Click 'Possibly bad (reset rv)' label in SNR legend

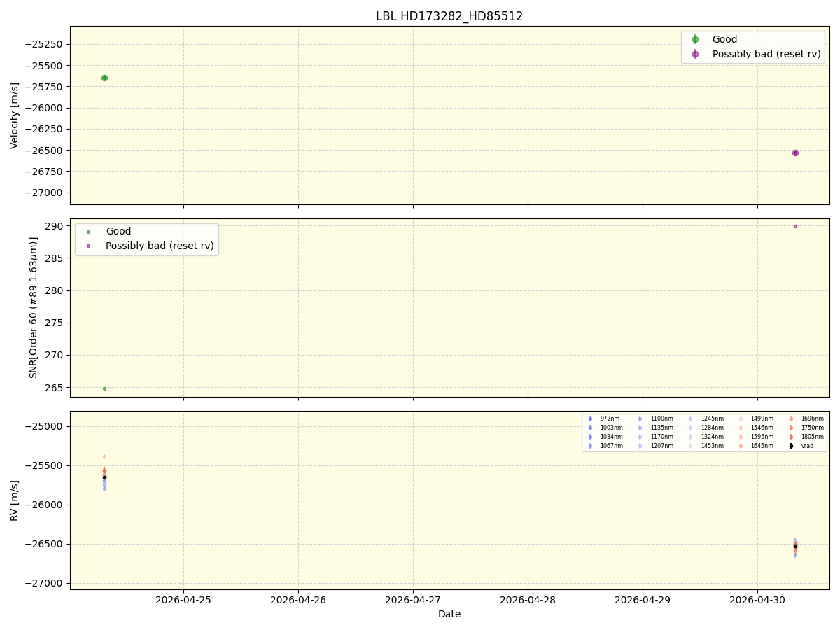pyautogui.click(x=160, y=246)
